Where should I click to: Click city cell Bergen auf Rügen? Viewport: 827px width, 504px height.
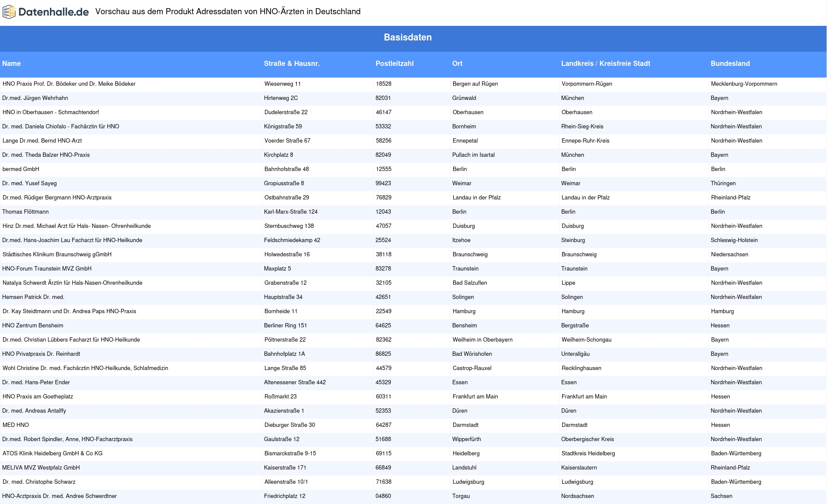click(475, 84)
